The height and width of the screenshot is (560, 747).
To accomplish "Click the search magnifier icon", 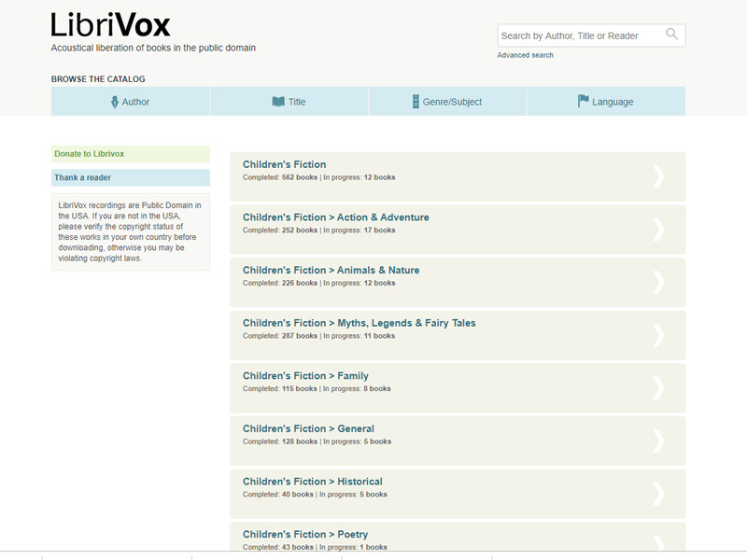I will 671,34.
